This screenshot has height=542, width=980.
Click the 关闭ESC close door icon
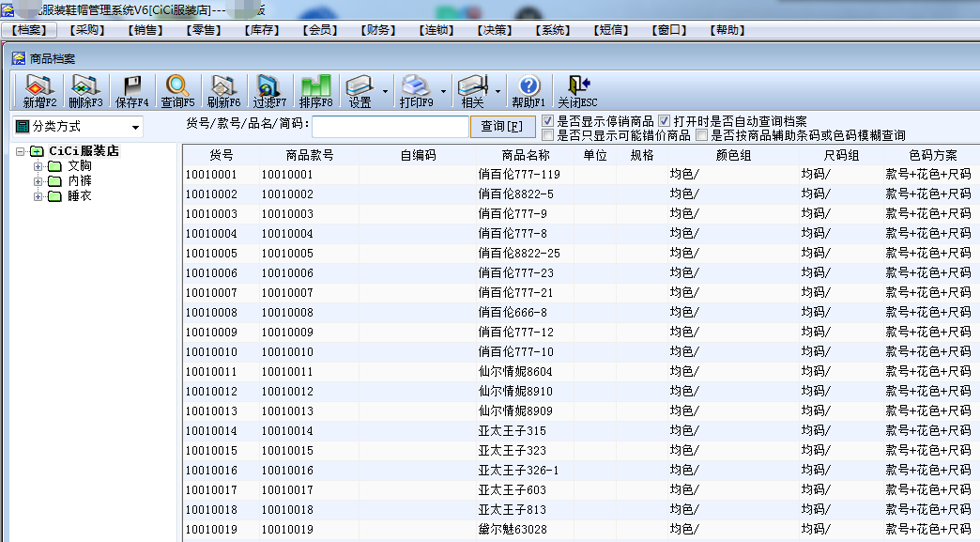tap(578, 85)
